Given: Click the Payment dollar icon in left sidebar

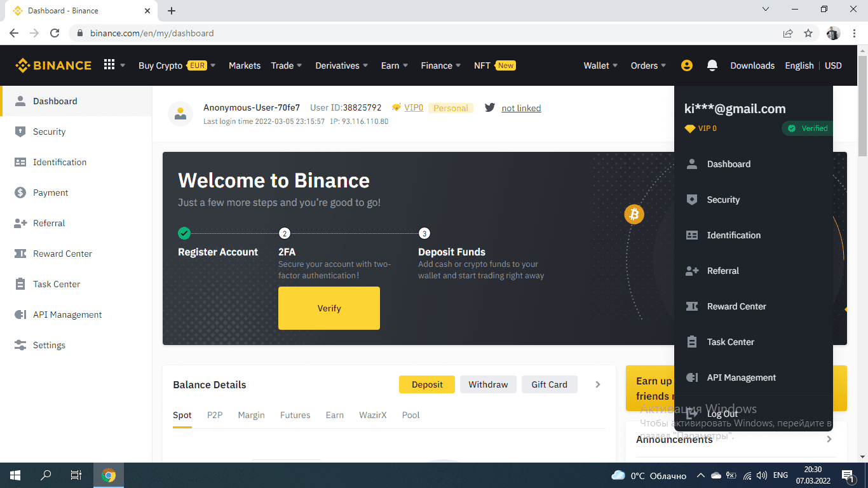Looking at the screenshot, I should [20, 193].
